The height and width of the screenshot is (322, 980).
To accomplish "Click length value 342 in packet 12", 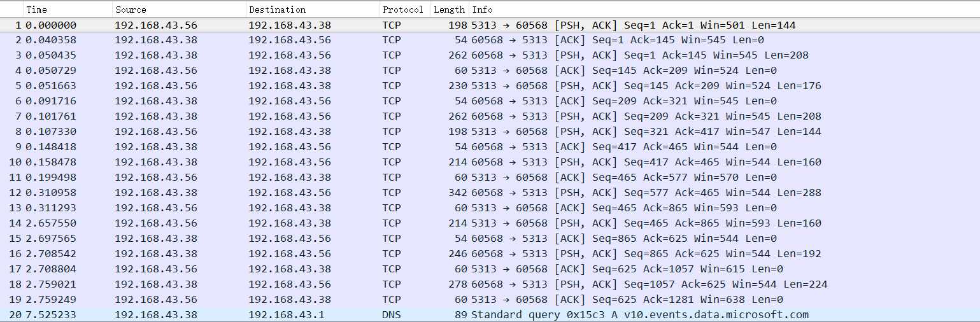I will click(457, 192).
